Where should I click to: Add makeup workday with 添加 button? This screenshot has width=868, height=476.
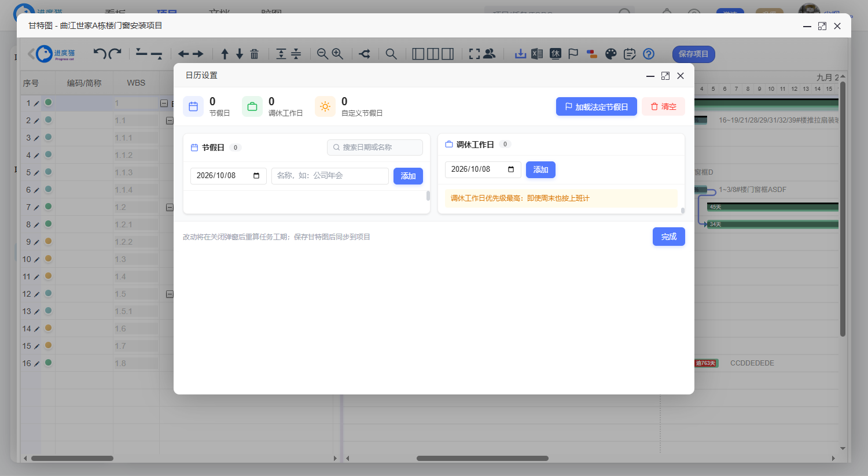[x=540, y=169]
